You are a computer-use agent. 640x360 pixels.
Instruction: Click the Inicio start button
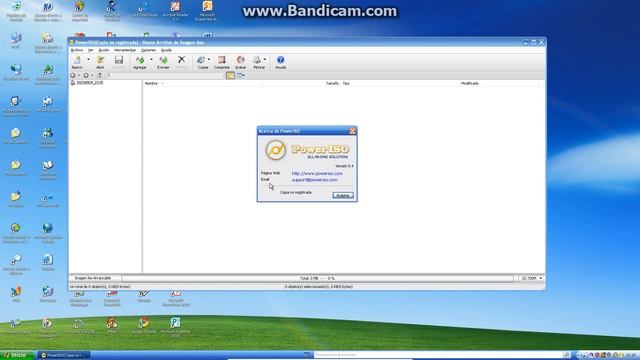pyautogui.click(x=16, y=356)
